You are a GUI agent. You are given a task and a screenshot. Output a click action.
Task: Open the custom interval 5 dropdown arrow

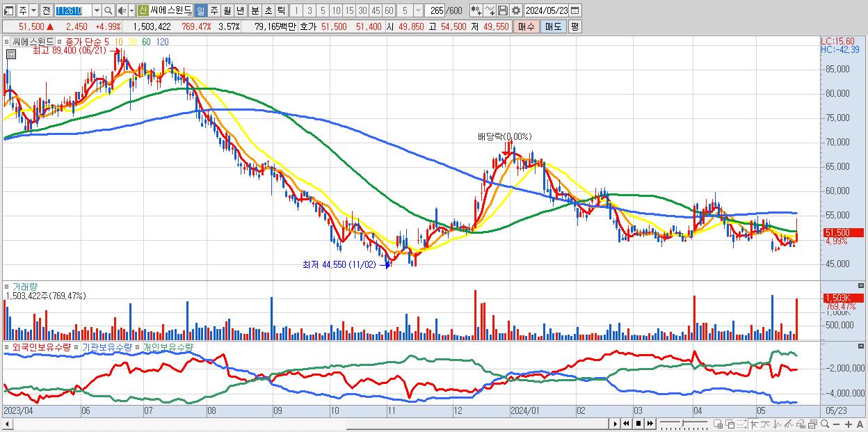pyautogui.click(x=418, y=10)
